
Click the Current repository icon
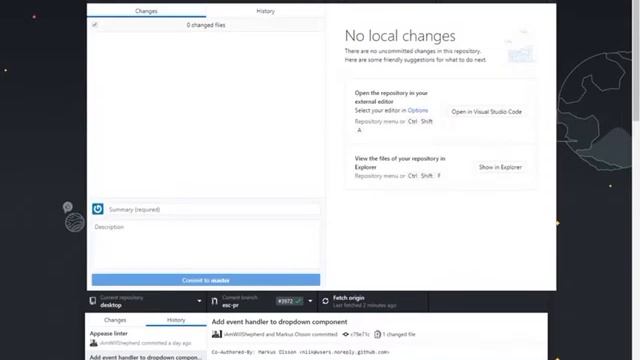pos(93,301)
